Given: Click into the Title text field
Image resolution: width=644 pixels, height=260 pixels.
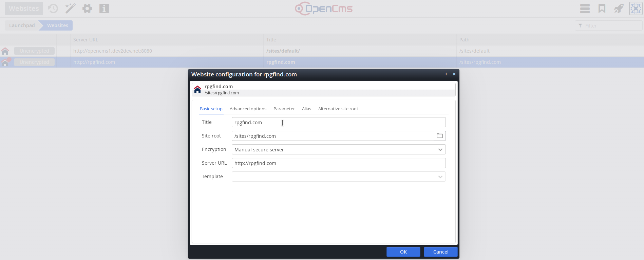Looking at the screenshot, I should (x=338, y=123).
